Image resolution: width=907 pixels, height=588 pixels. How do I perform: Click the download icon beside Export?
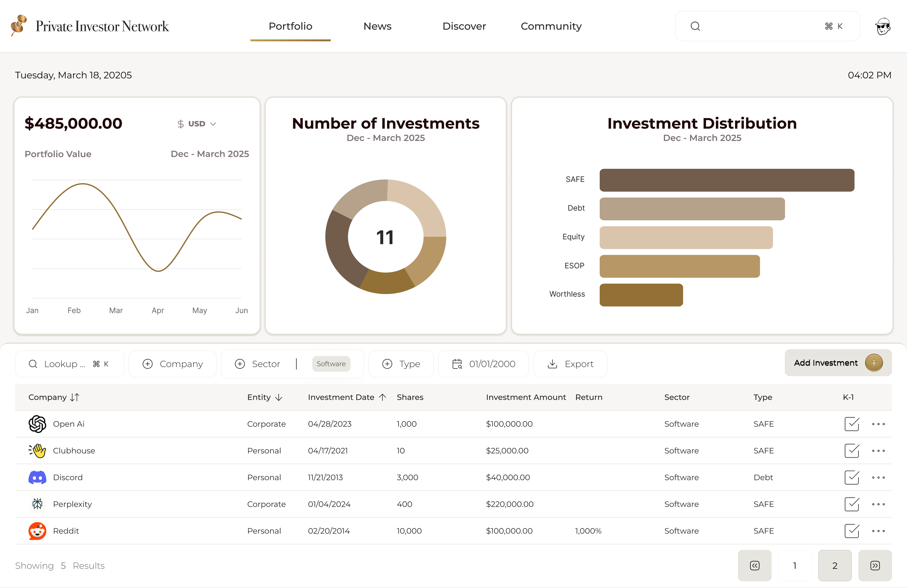click(552, 364)
